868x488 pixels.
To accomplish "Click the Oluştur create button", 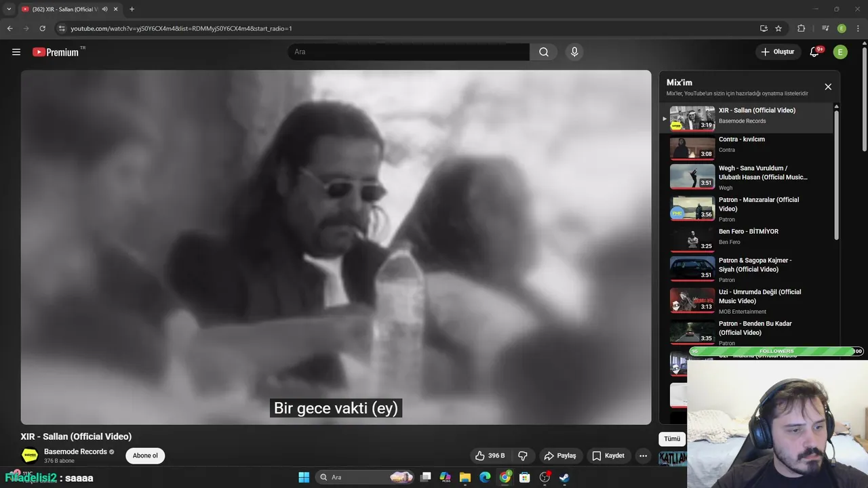I will (x=778, y=52).
